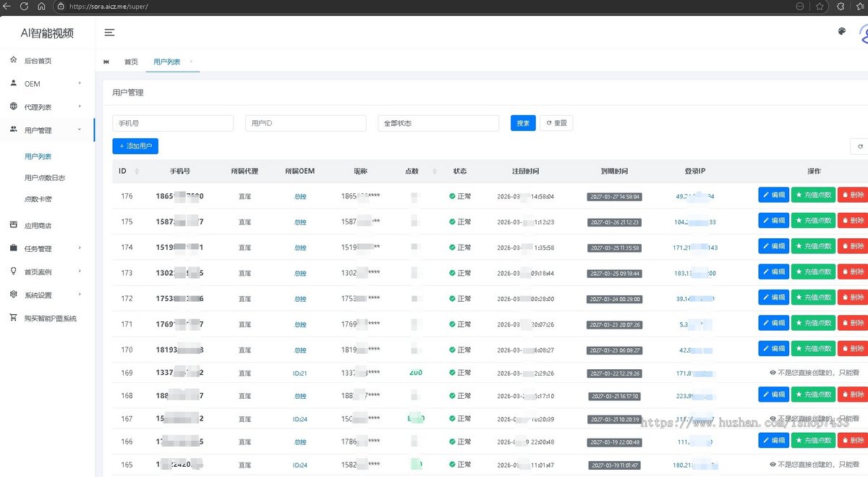Delete user 176
The width and height of the screenshot is (868, 477).
(853, 195)
